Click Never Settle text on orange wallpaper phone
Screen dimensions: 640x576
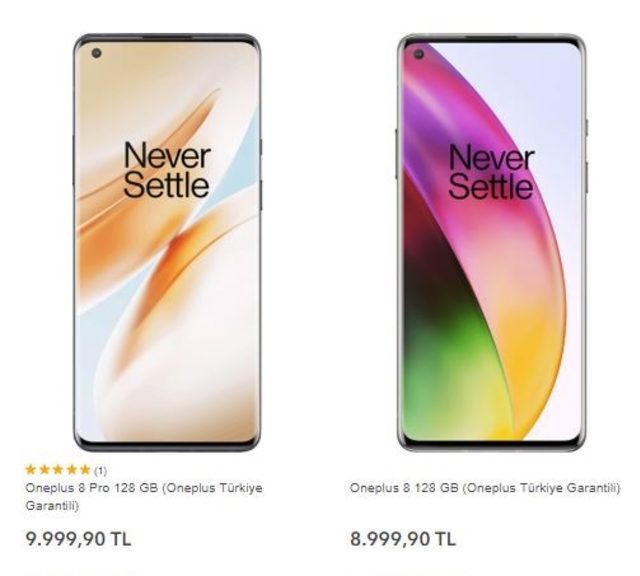167,170
